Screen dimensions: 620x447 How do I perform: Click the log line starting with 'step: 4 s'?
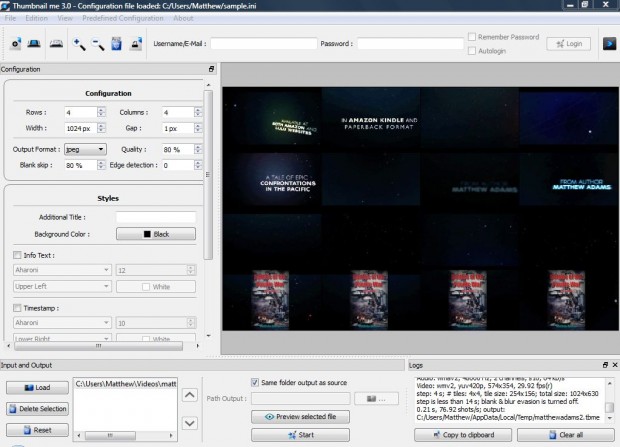(507, 394)
